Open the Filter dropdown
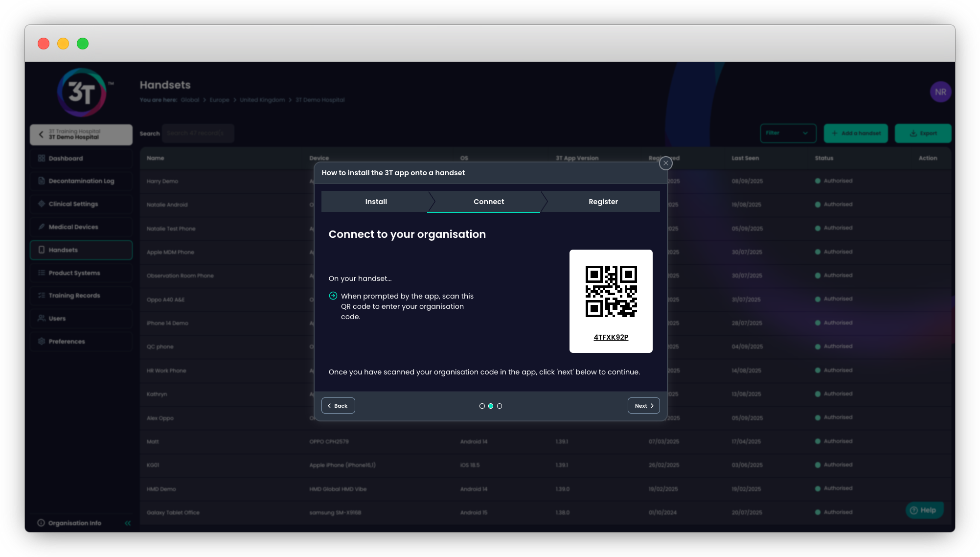980x557 pixels. [788, 133]
